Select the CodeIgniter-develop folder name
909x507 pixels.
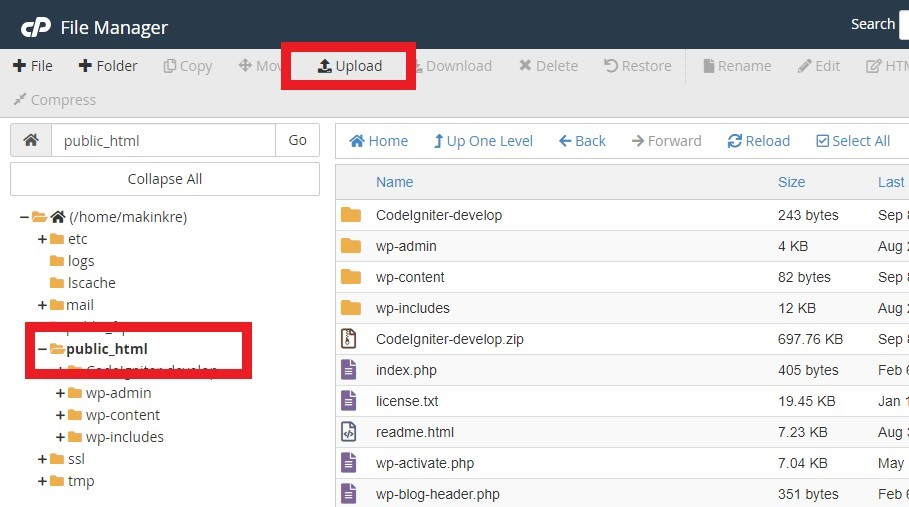click(439, 215)
